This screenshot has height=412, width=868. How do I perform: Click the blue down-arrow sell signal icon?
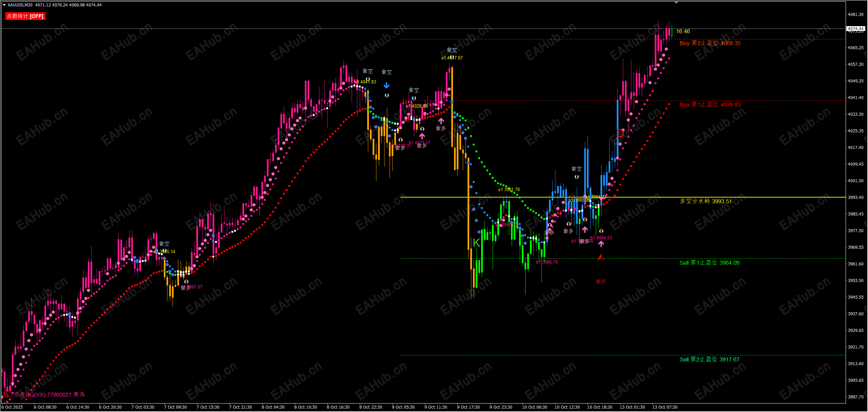(387, 86)
